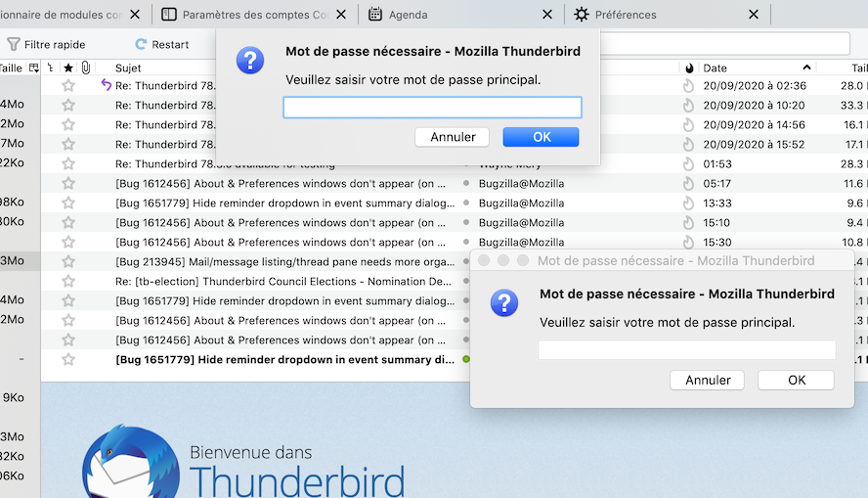Click the Préférences gear tab icon

tap(582, 15)
